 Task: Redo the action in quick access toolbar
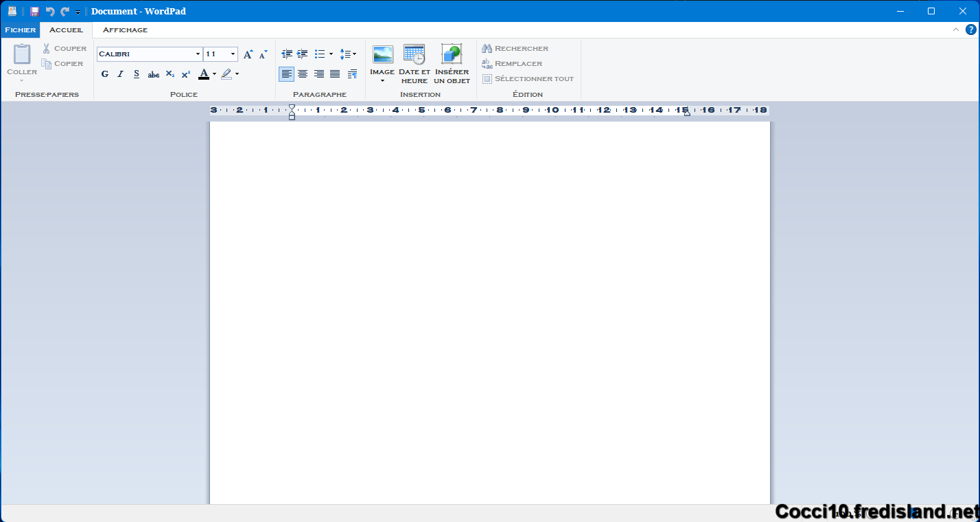pos(65,12)
